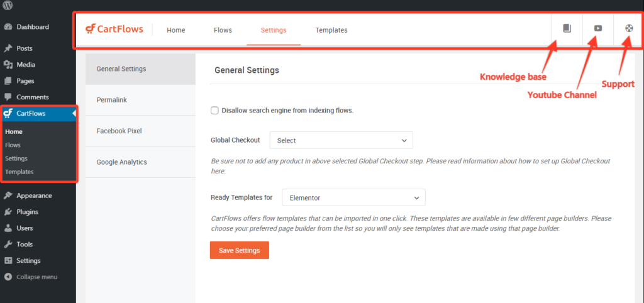Open Users in WordPress sidebar

(x=25, y=228)
